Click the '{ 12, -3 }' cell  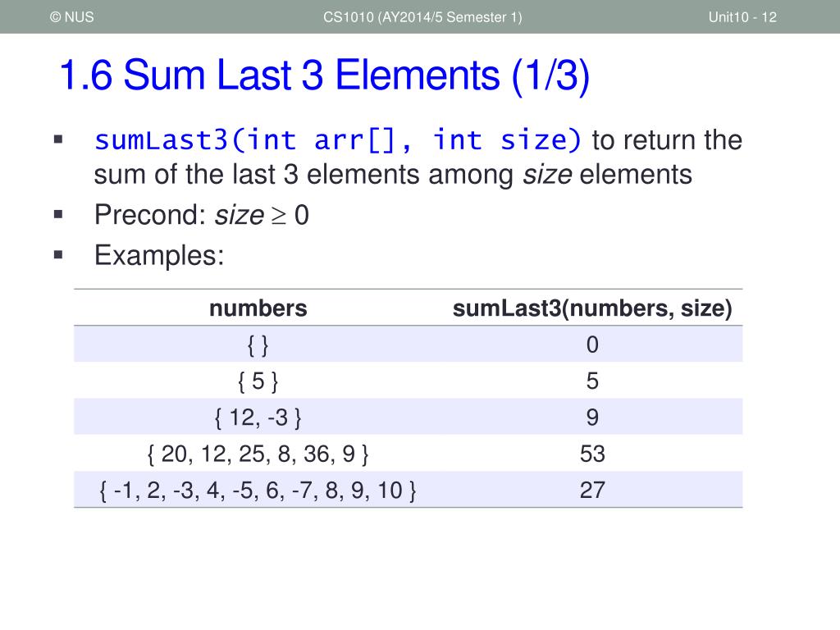[x=258, y=418]
